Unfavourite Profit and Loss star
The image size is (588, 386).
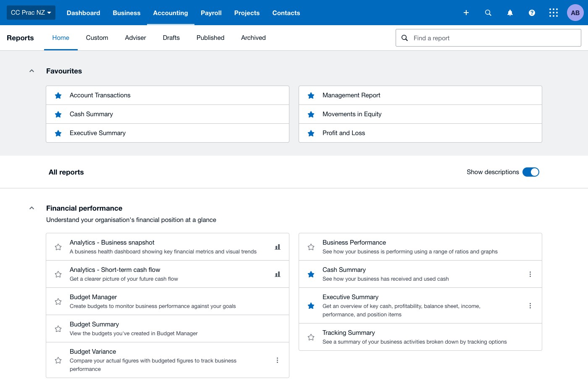[311, 133]
